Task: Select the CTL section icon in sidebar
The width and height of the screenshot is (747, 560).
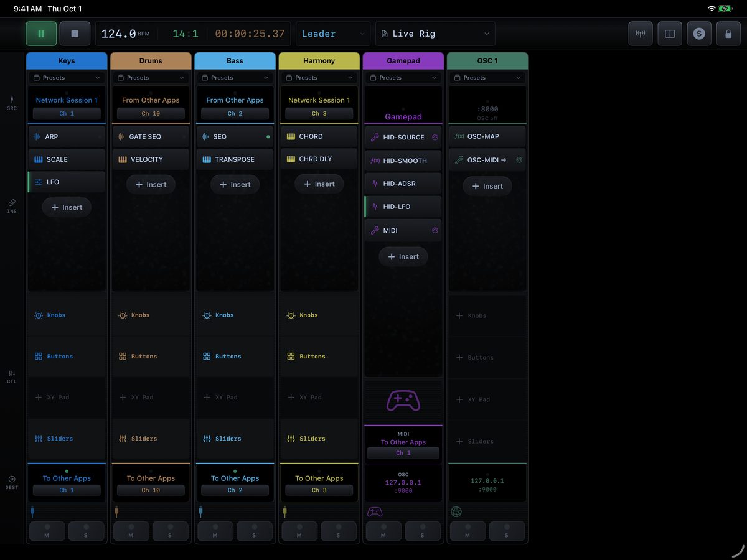Action: coord(12,376)
